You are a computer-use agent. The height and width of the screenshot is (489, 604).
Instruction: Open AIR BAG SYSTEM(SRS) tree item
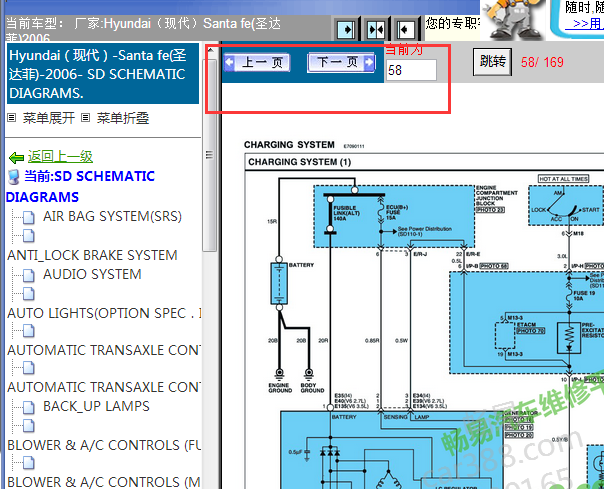pyautogui.click(x=112, y=216)
